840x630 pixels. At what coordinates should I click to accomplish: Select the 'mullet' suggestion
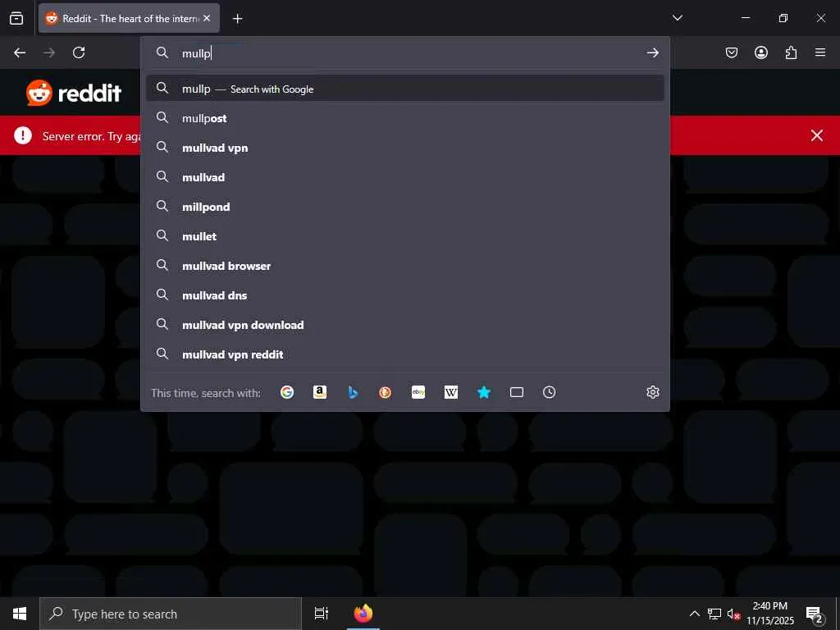[x=405, y=235]
